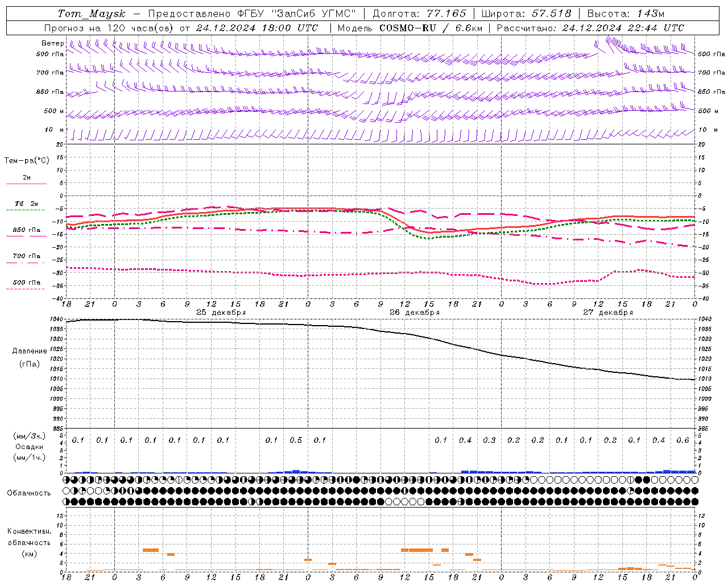The image size is (728, 582).
Task: Click the 'Ветер' wind panel label
Action: [x=52, y=43]
